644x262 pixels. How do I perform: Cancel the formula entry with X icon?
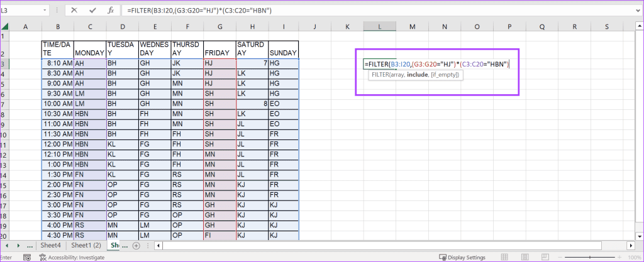point(75,10)
